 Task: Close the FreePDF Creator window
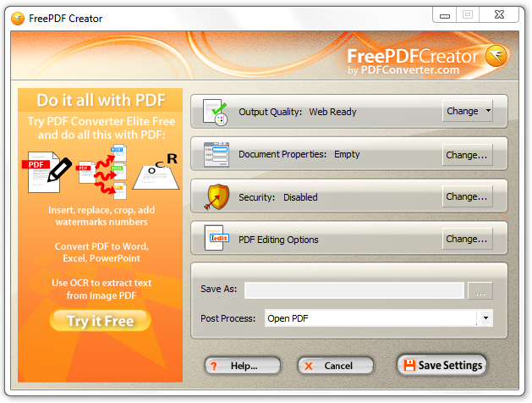click(x=499, y=14)
